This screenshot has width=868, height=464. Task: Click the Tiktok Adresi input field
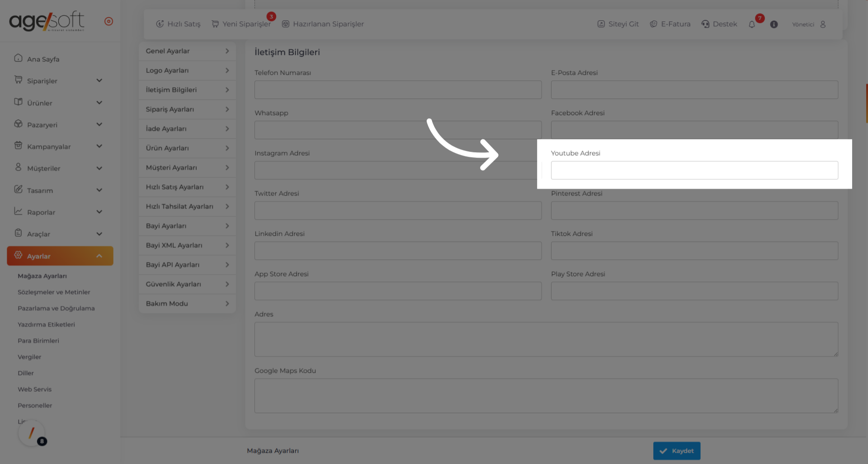pyautogui.click(x=694, y=251)
